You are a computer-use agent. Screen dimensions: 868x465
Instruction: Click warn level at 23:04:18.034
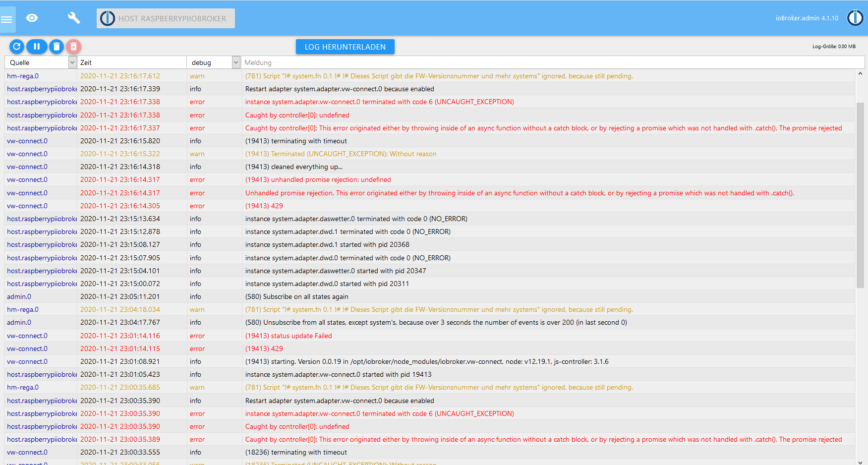pyautogui.click(x=197, y=309)
